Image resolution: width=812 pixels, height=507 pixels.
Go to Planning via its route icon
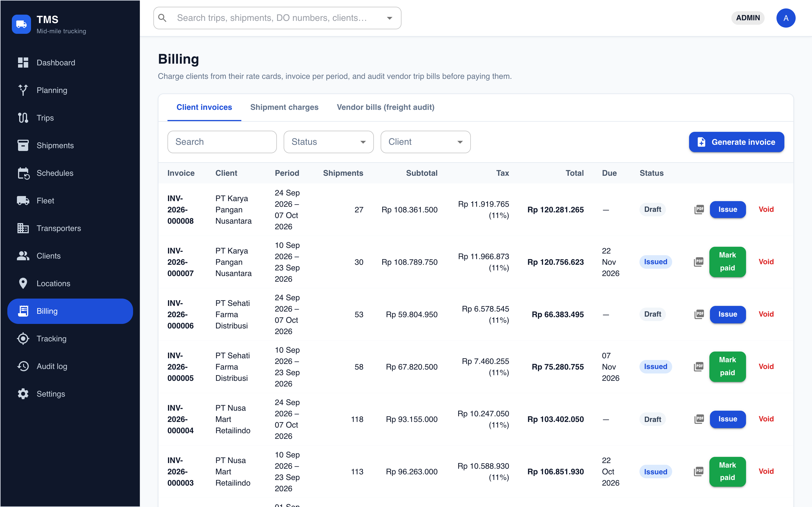coord(23,90)
